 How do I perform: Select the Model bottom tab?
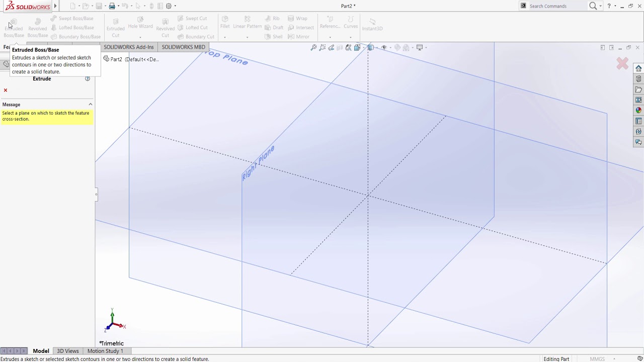click(41, 351)
